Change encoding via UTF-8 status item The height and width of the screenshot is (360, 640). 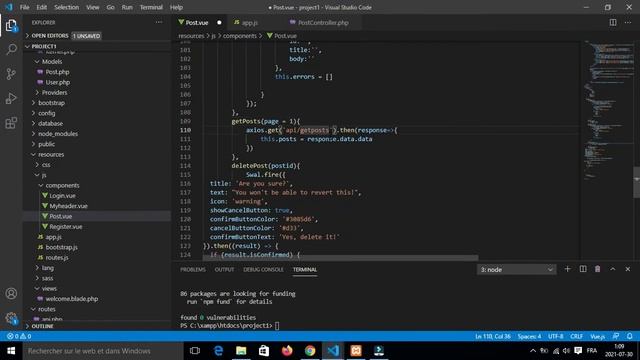click(x=556, y=336)
